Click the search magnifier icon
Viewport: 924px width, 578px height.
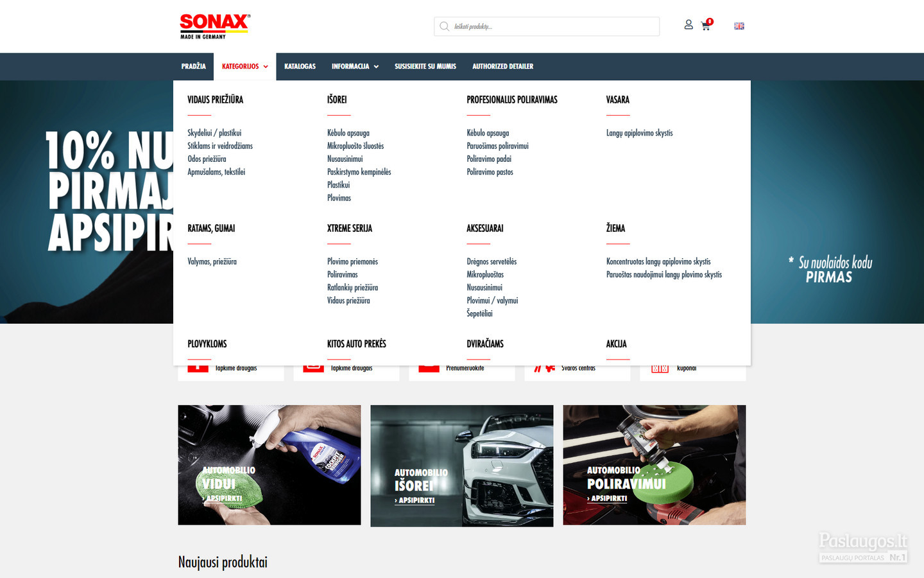tap(444, 26)
